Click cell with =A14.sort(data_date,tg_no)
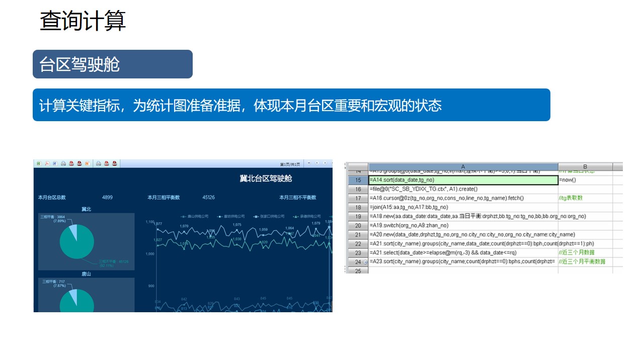This screenshot has width=644, height=362. pyautogui.click(x=463, y=180)
